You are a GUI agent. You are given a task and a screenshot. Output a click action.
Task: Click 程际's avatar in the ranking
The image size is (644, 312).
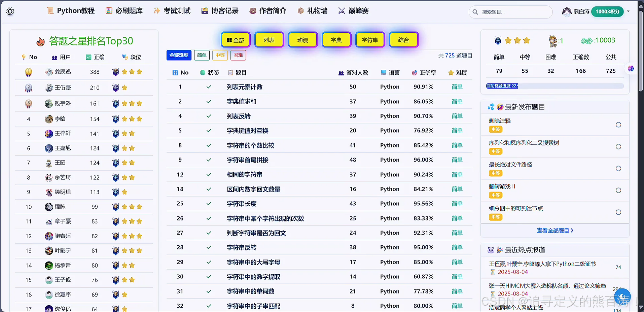[x=49, y=207]
